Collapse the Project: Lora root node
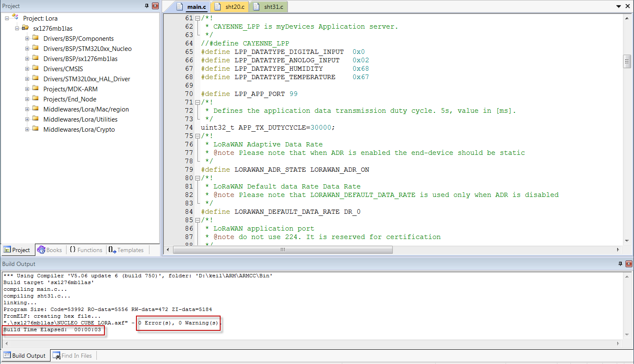 (7, 19)
